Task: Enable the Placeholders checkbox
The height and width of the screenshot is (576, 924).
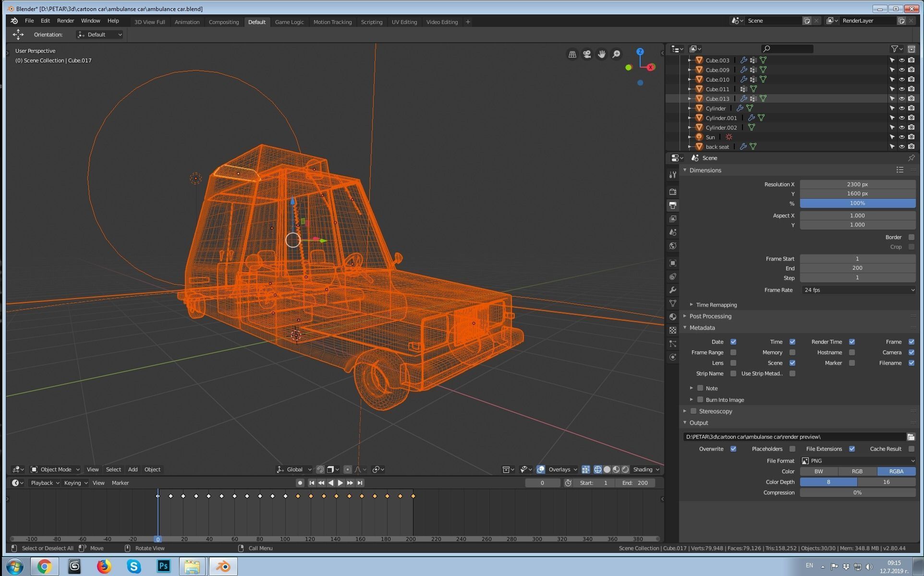Action: [792, 449]
